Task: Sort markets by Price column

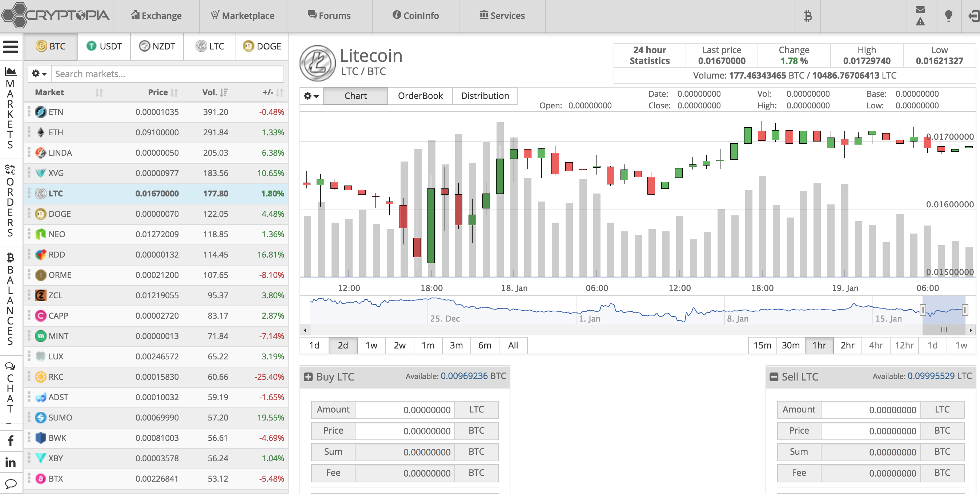Action: click(x=163, y=92)
